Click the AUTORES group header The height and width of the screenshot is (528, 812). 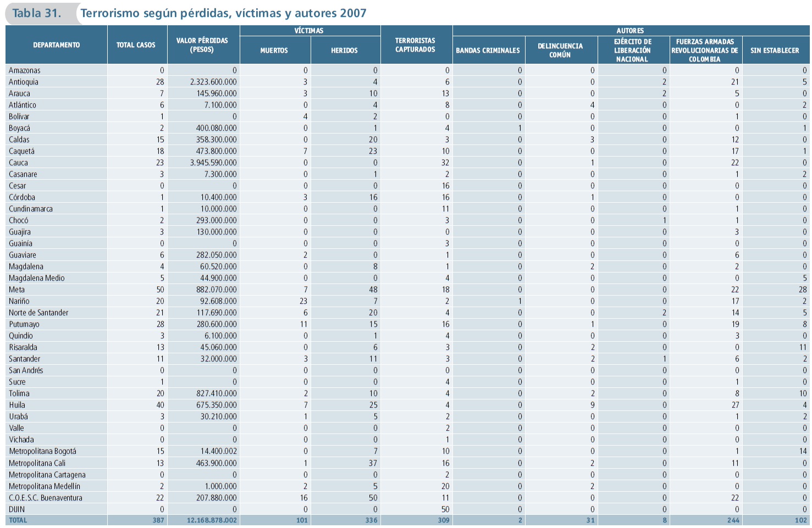[x=630, y=31]
